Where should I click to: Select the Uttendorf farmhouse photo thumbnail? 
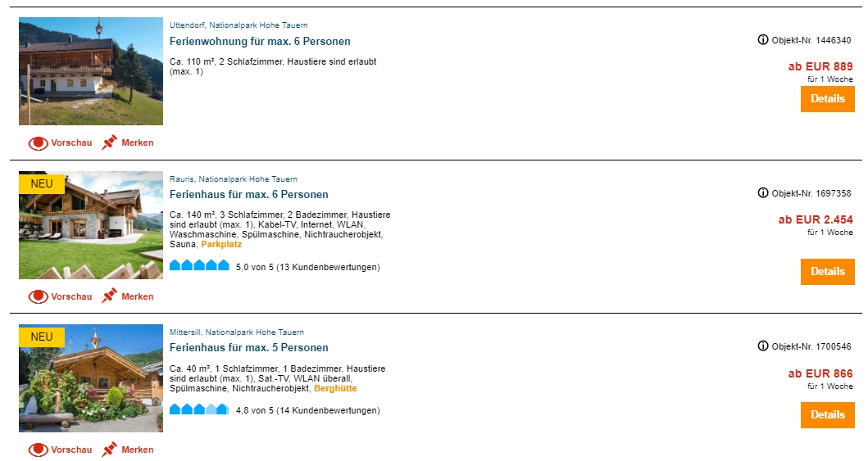(x=91, y=71)
